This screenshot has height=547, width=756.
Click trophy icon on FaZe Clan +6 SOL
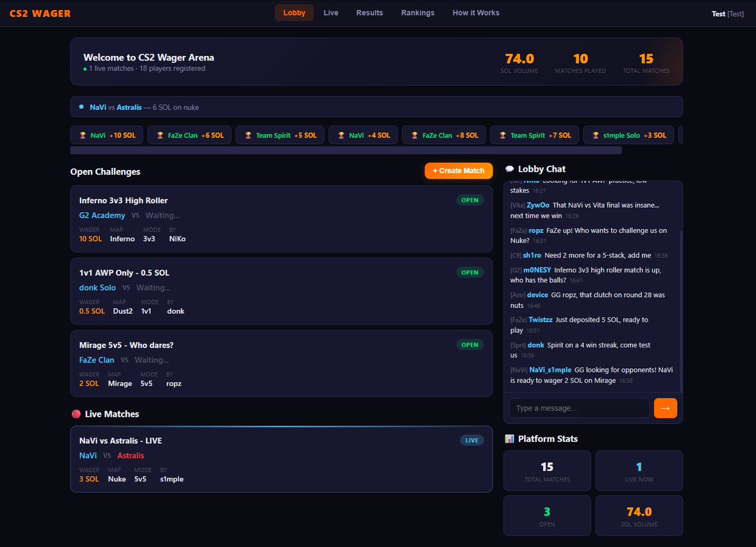pyautogui.click(x=160, y=135)
